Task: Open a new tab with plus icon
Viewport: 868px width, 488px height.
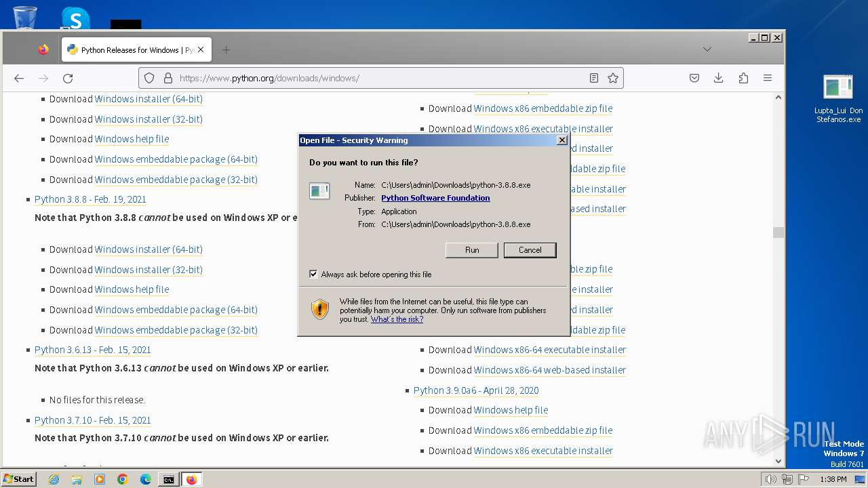Action: [226, 49]
